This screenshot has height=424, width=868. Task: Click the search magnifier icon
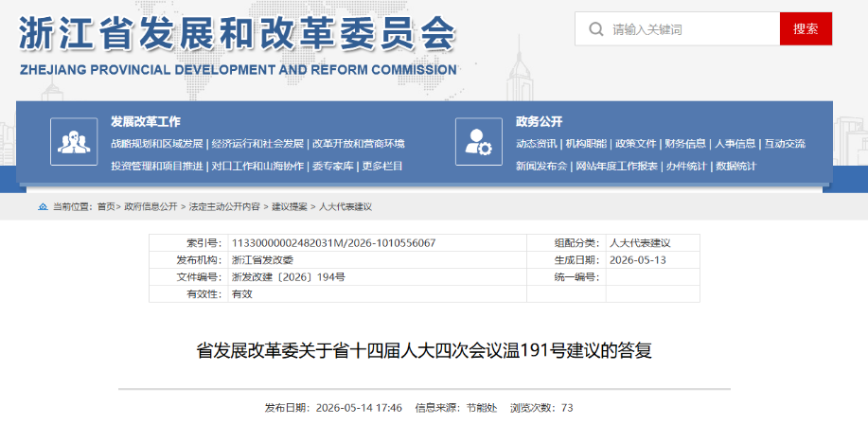(x=595, y=28)
